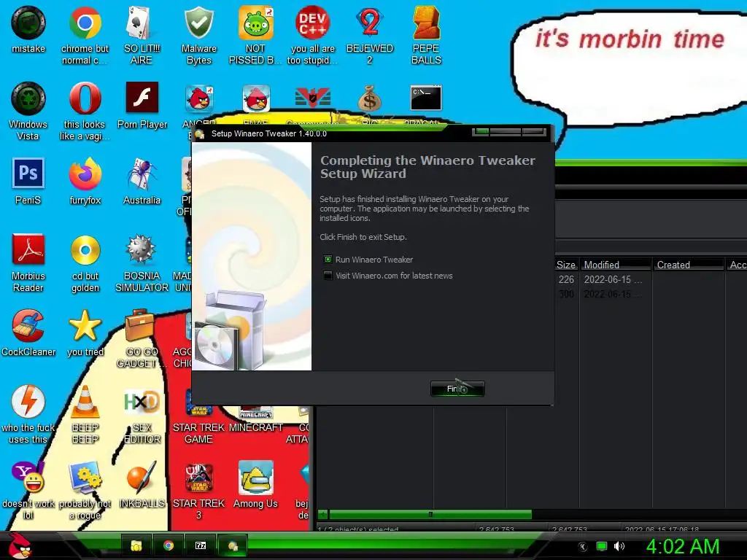Viewport: 747px width, 560px height.
Task: Click the green horizontal scrollbar in file manager
Action: 430,514
